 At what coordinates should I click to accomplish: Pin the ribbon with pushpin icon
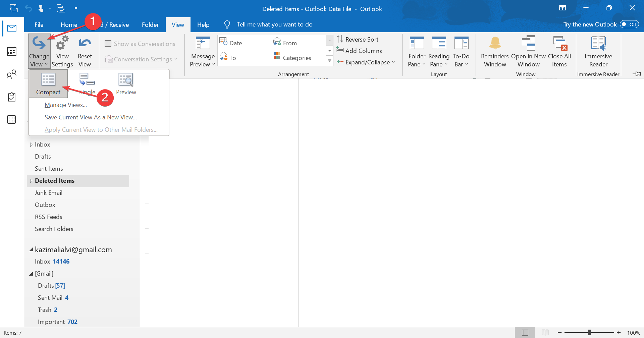click(x=637, y=74)
